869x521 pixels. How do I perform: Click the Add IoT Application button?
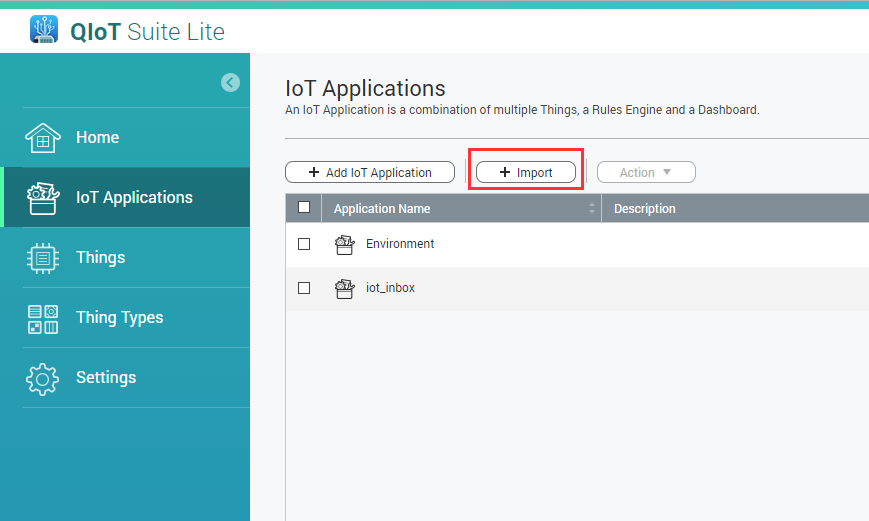tap(370, 172)
